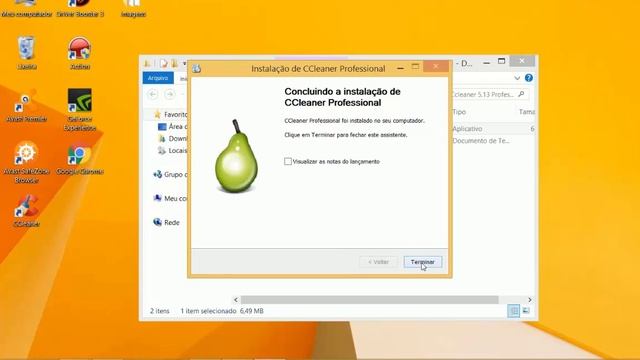This screenshot has width=640, height=360.
Task: Click the horizontal scrollbar left arrow
Action: [236, 300]
